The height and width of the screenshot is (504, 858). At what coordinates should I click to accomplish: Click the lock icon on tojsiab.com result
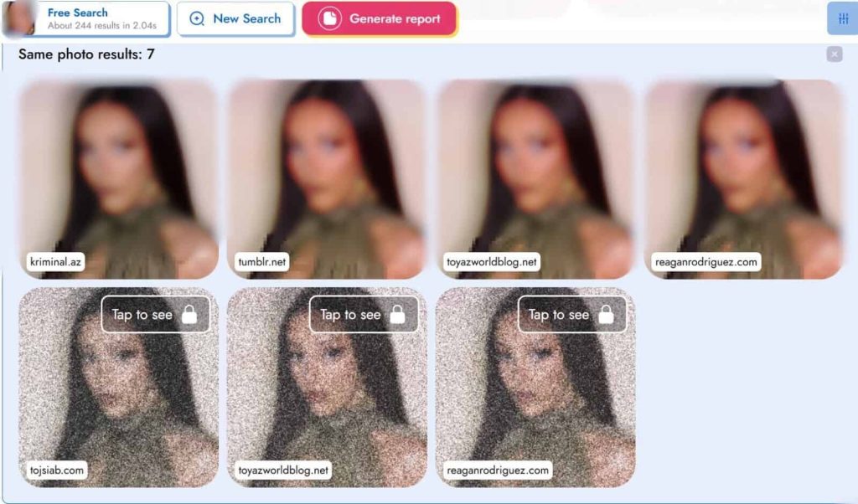[x=189, y=314]
